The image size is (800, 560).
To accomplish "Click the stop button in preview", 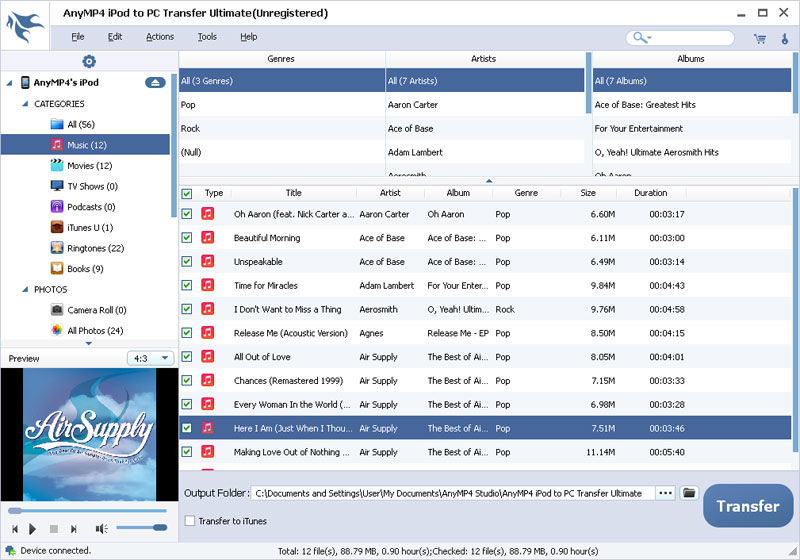I will 54,529.
